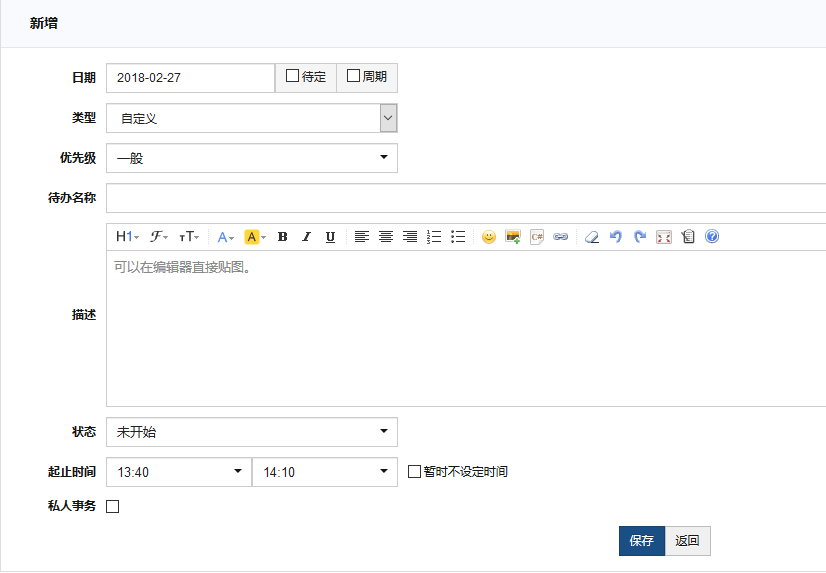826x573 pixels.
Task: Enable the 周期 checkbox
Action: coord(353,76)
